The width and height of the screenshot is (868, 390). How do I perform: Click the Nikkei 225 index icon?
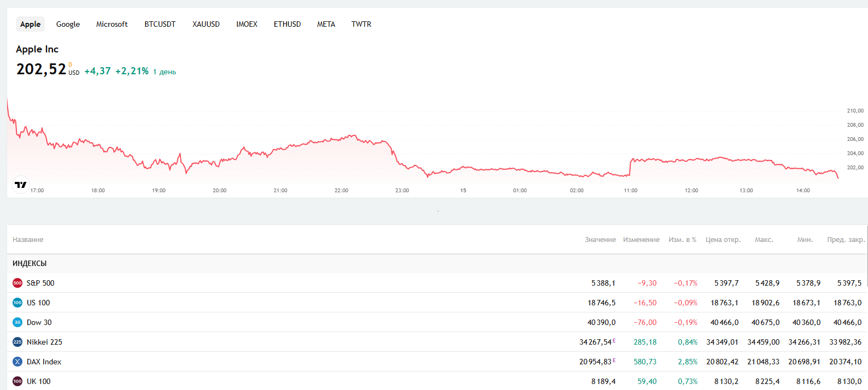point(17,342)
